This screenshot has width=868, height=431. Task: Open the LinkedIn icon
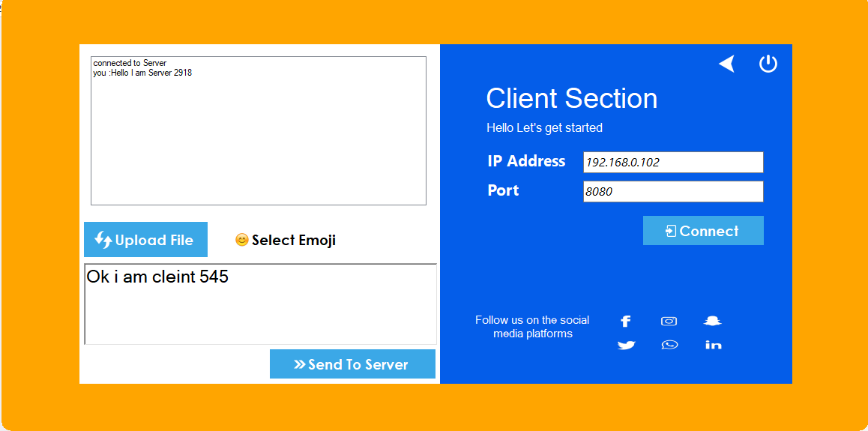point(714,346)
